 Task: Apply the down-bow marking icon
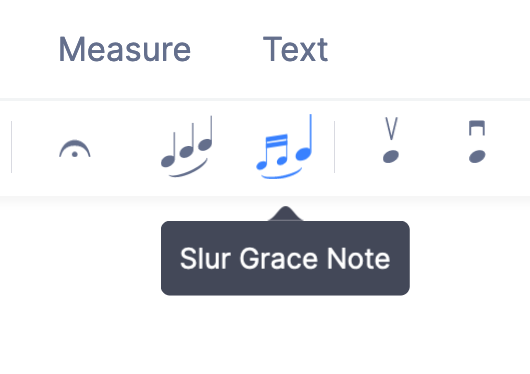(477, 141)
